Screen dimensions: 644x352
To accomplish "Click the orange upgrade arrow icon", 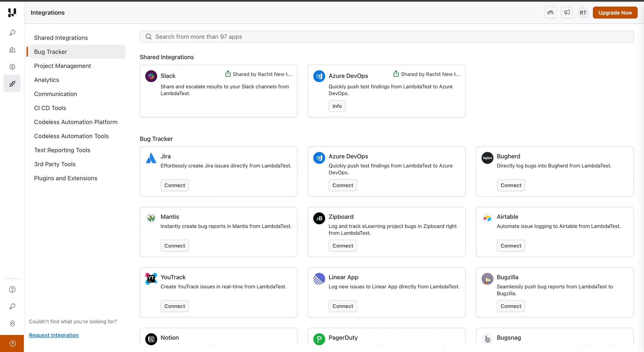I will (x=12, y=343).
